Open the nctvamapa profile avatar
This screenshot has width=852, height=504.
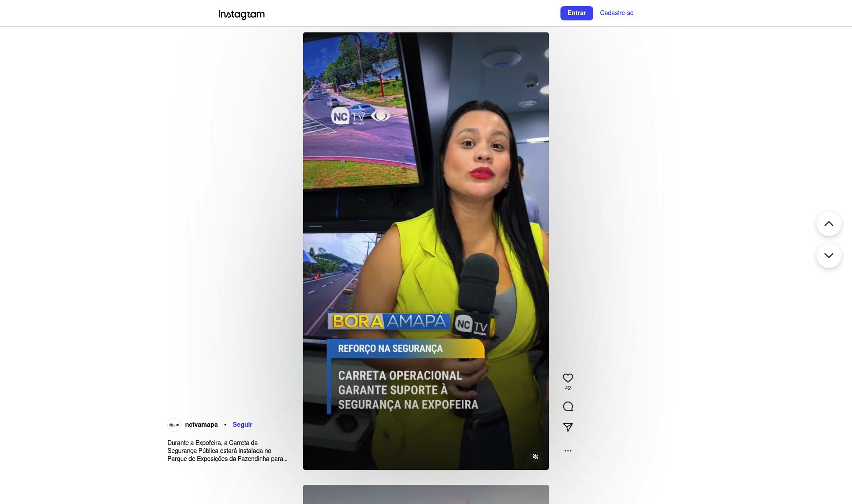coord(174,425)
